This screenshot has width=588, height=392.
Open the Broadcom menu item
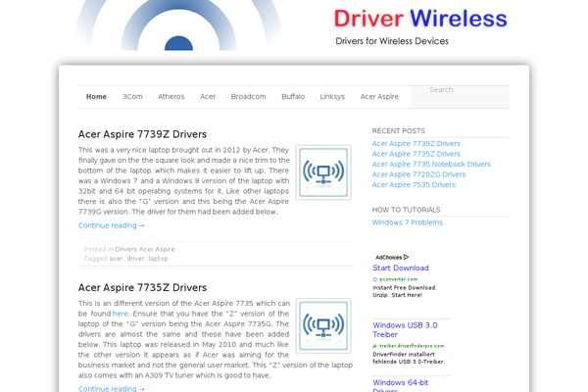(x=248, y=96)
